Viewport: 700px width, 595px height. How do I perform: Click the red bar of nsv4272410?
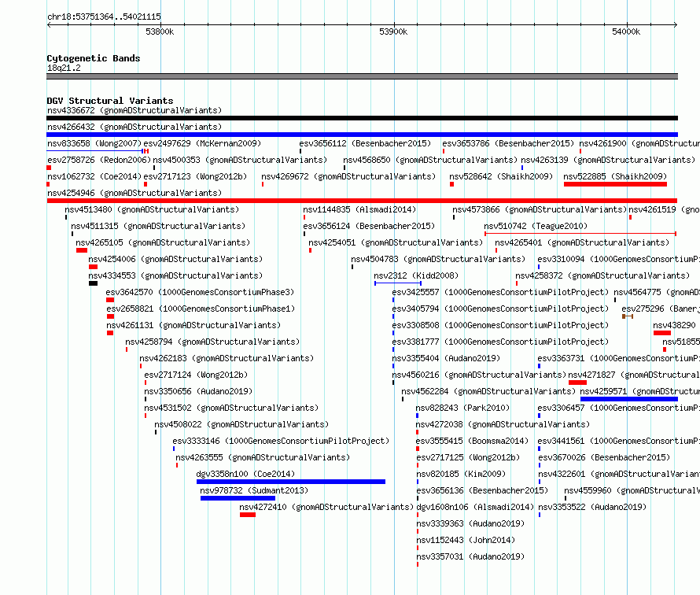coord(248,515)
